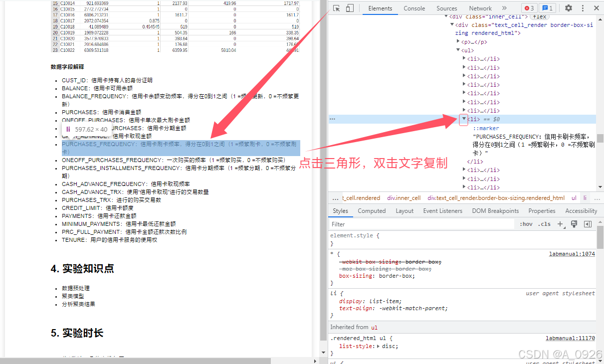Collapse the text_cell_render div node
This screenshot has width=604, height=364.
point(452,25)
